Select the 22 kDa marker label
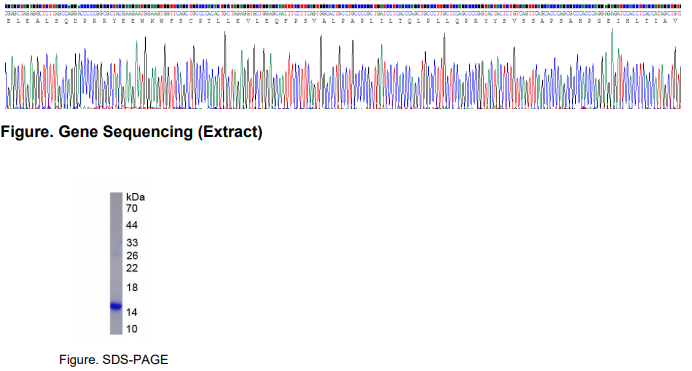 click(x=132, y=268)
